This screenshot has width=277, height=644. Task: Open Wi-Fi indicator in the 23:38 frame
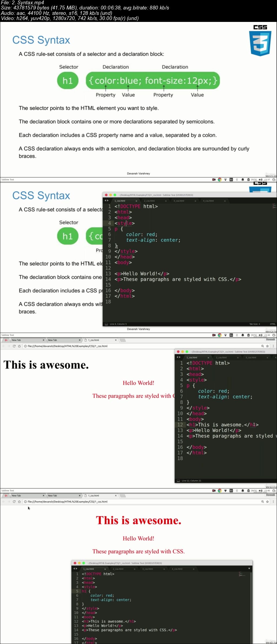tap(225, 335)
